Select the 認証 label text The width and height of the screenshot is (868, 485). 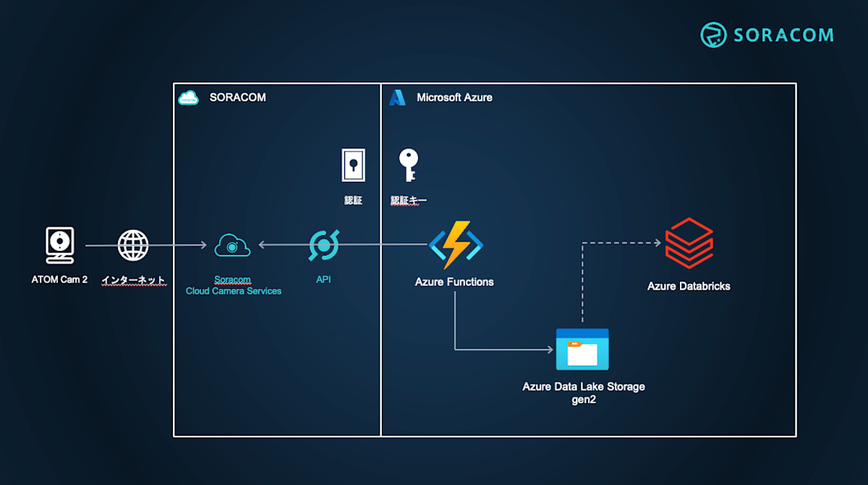[353, 201]
